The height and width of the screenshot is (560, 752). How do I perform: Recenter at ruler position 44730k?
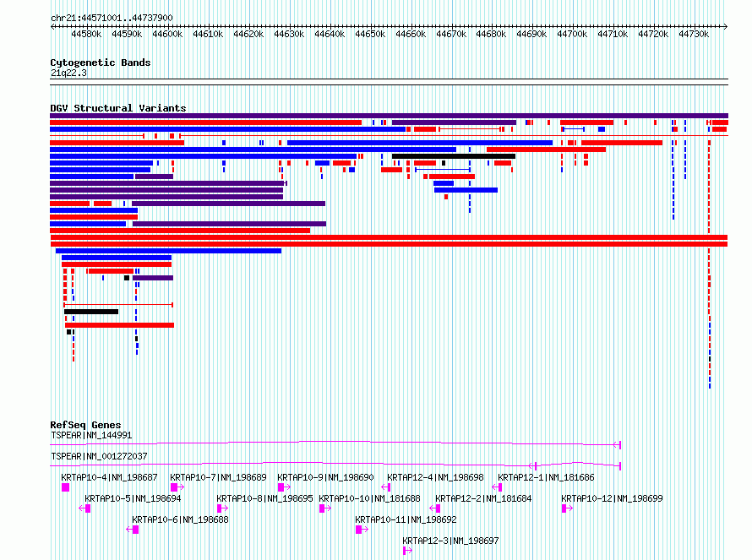(694, 34)
